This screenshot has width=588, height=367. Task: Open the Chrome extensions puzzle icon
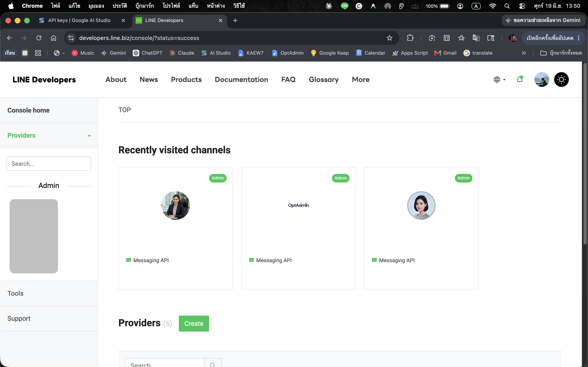[410, 38]
